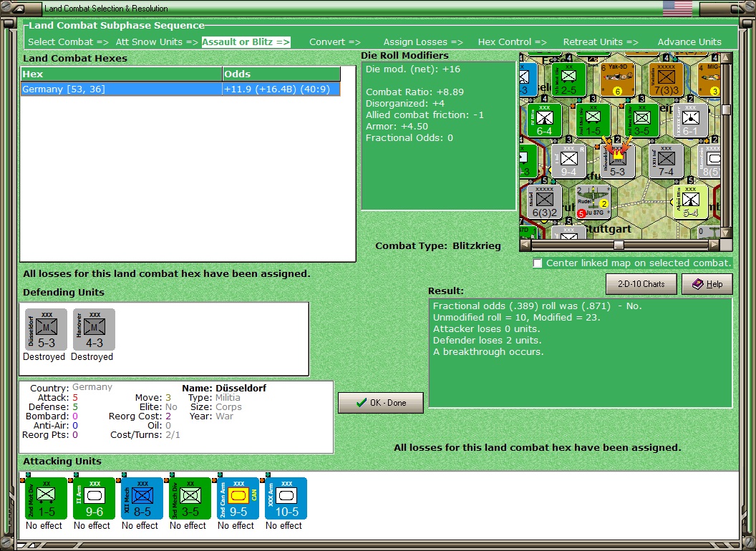Go to Retreat Units subphase step
Viewport: 756px width, 551px height.
coord(601,42)
